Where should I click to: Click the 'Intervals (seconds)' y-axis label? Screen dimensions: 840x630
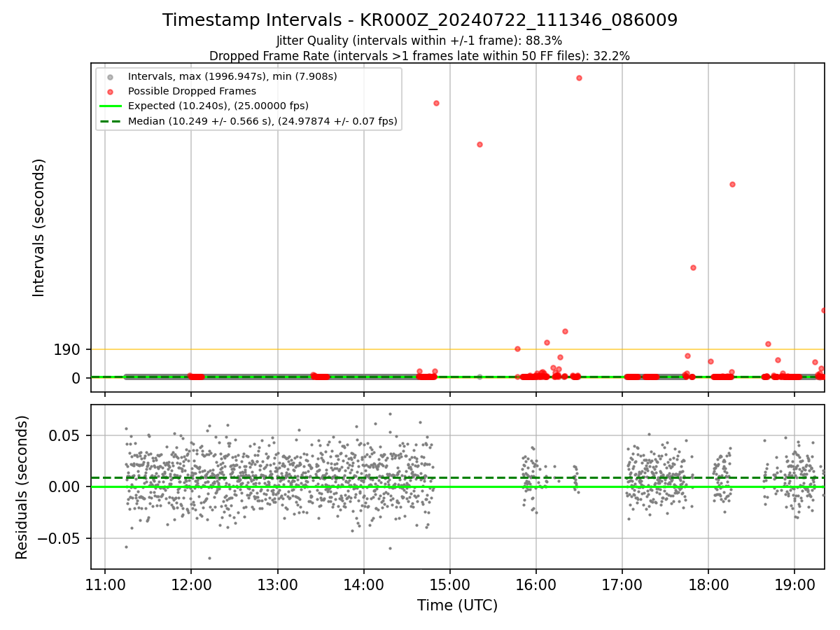(x=39, y=227)
